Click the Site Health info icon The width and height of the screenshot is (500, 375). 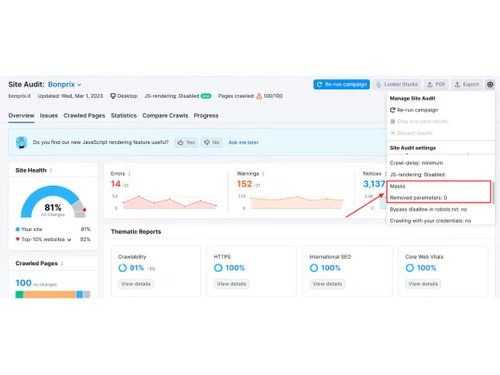click(51, 170)
